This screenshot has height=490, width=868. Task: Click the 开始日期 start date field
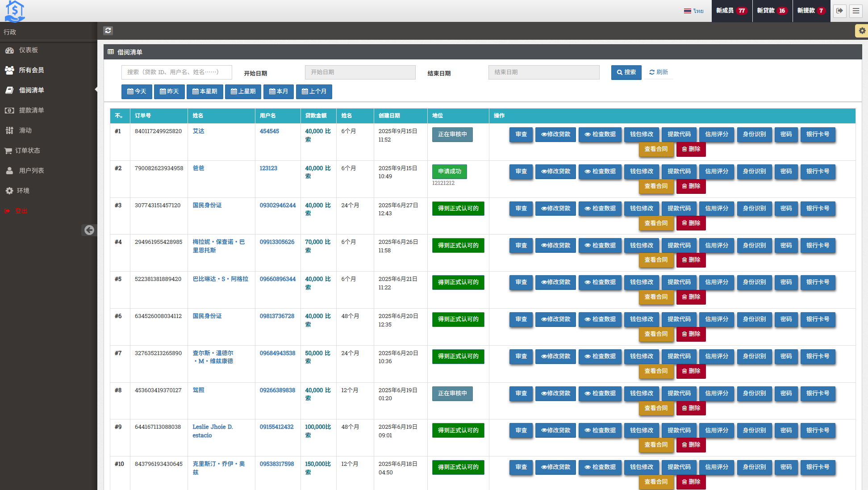[360, 72]
